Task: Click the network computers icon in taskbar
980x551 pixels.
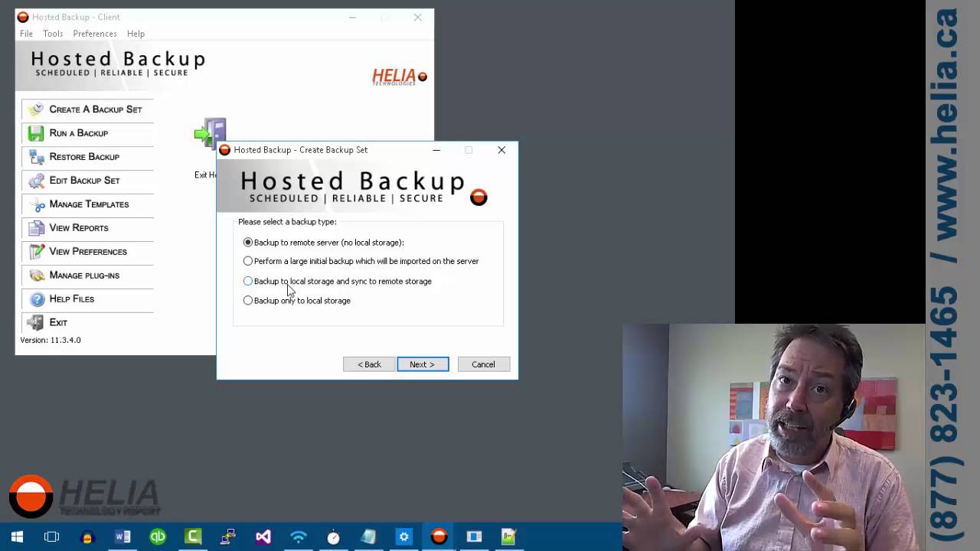Action: (x=228, y=537)
